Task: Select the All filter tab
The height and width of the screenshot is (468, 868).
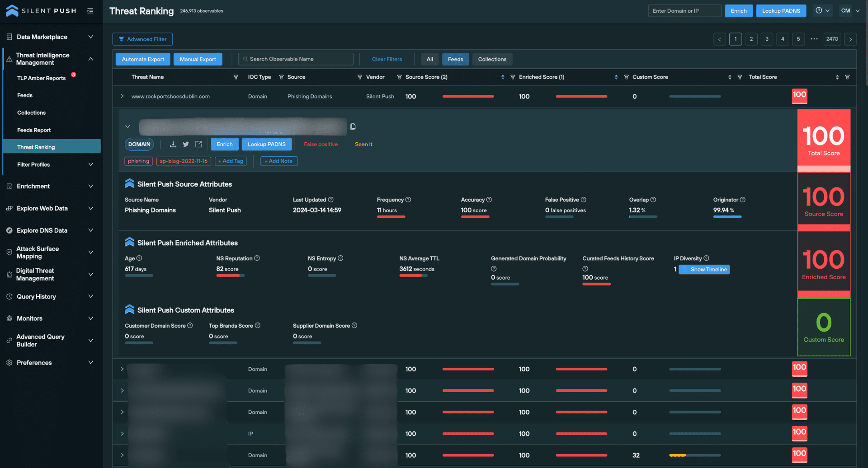Action: pyautogui.click(x=430, y=59)
